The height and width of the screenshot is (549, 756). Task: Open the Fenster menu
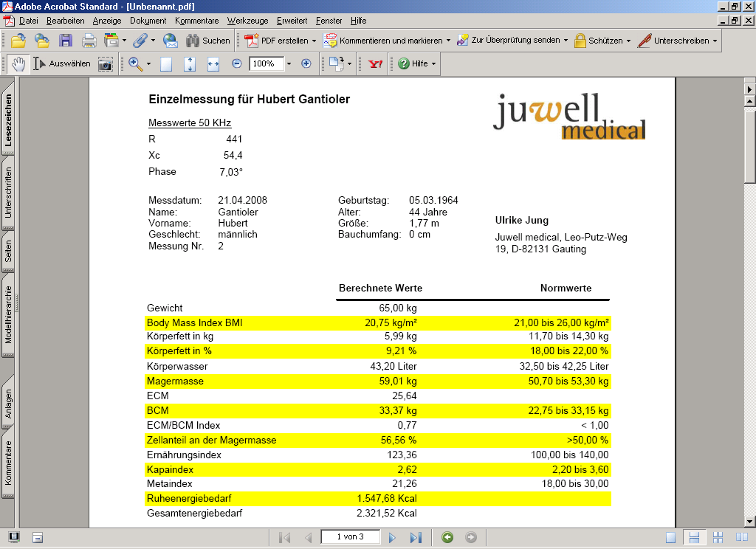329,21
